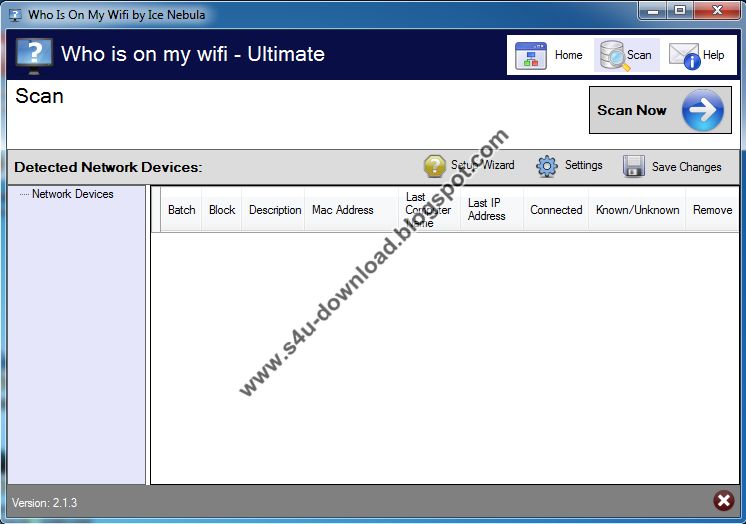Open the Settings label
The image size is (746, 524).
[584, 165]
